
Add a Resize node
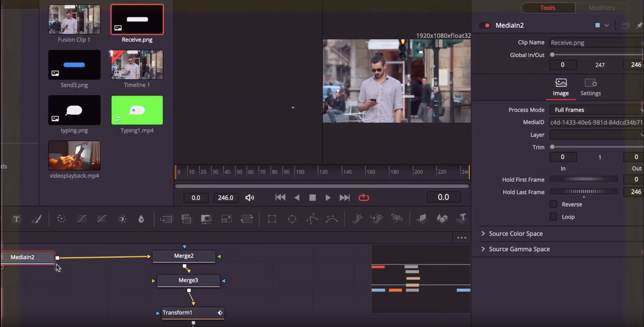coord(226,219)
